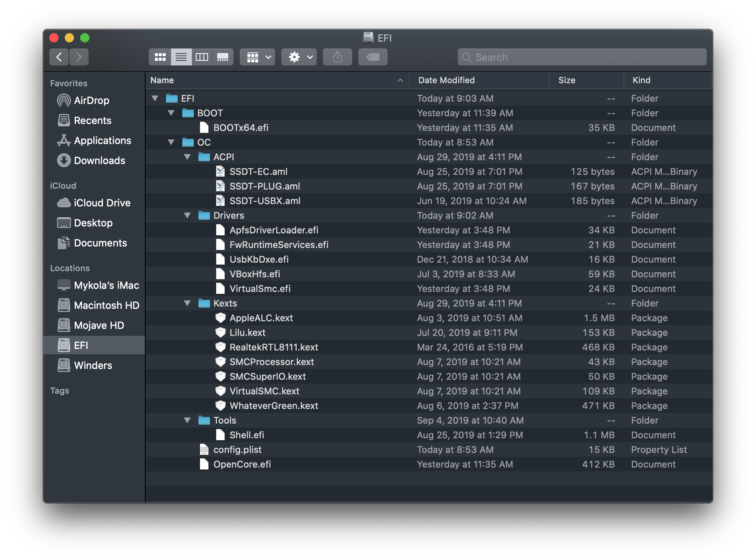
Task: Collapse the top-level EFI folder
Action: (x=155, y=98)
